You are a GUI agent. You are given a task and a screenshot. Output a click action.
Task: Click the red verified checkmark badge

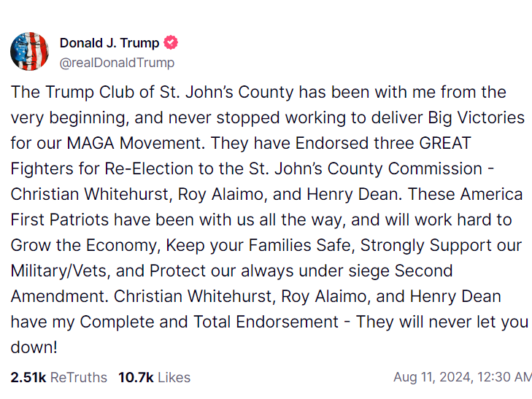[171, 42]
